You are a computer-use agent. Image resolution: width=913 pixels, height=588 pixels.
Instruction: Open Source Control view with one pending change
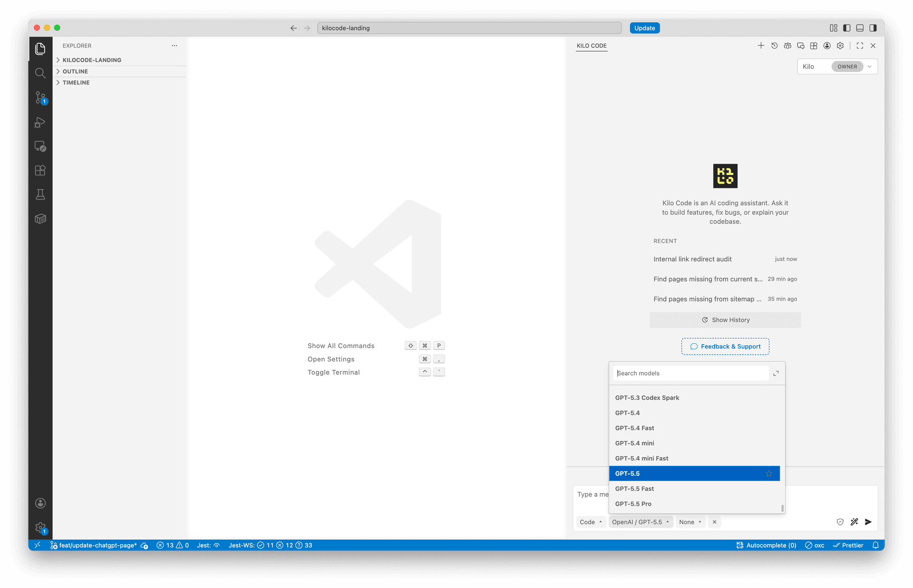pos(40,97)
